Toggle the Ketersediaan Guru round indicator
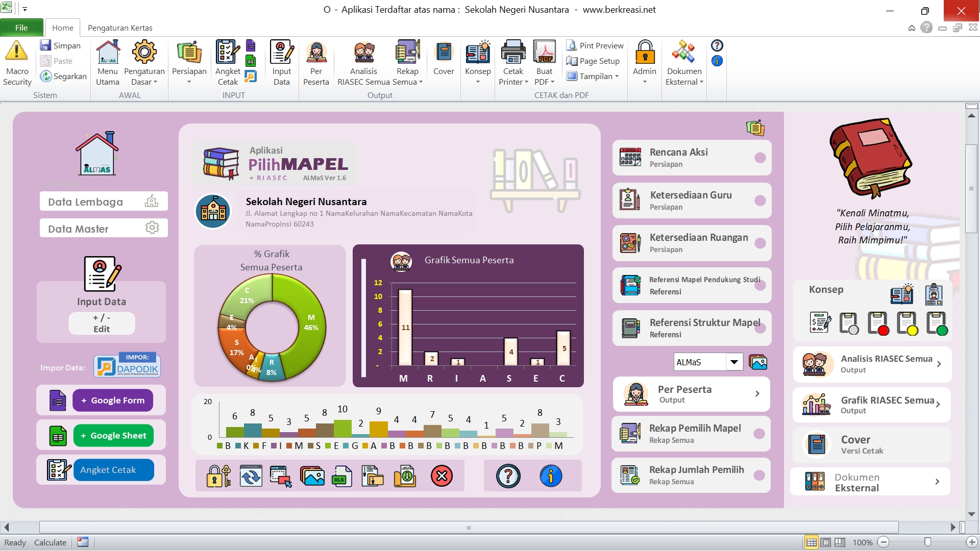This screenshot has height=551, width=980. [x=760, y=201]
